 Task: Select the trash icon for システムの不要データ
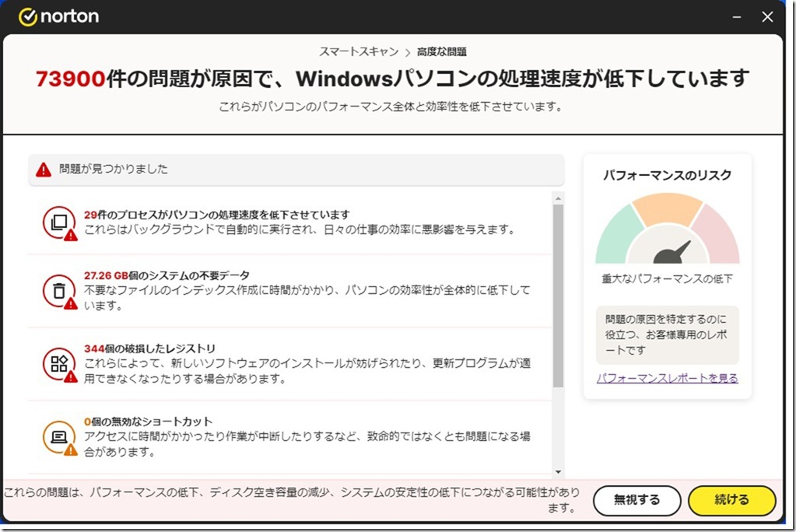point(59,291)
